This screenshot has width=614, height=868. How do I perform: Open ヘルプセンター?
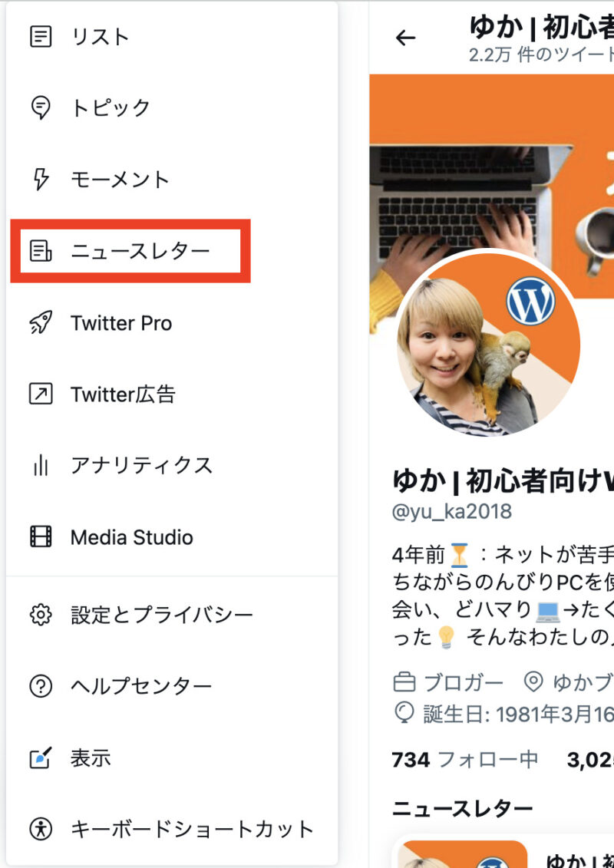point(172,686)
